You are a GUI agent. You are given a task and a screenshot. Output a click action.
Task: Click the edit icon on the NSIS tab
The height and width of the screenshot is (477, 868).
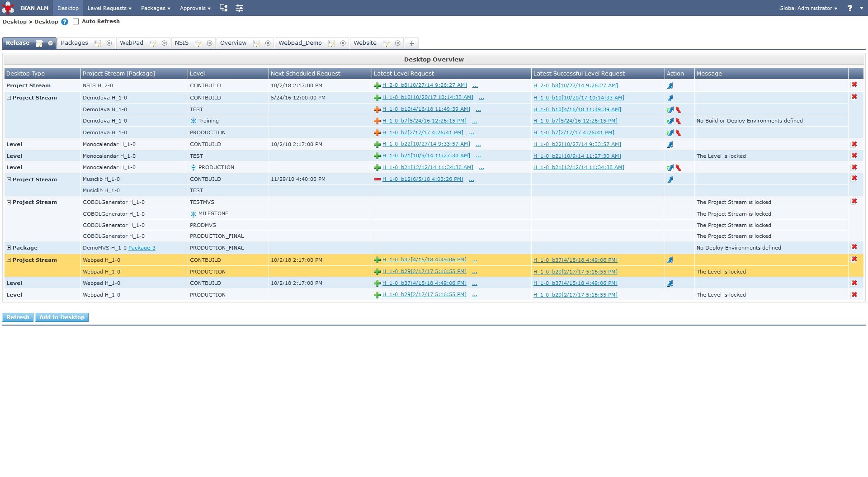[x=198, y=43]
